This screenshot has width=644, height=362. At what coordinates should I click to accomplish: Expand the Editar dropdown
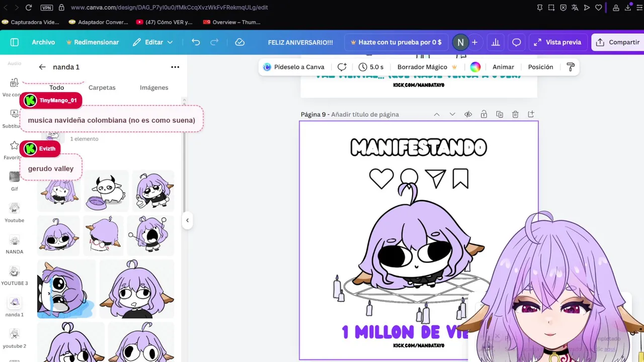point(153,42)
